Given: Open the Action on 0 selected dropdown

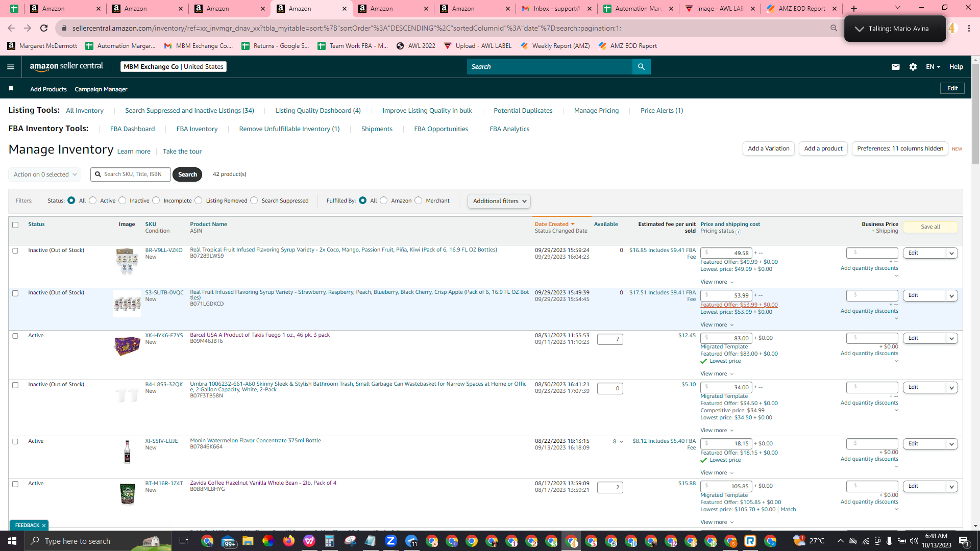Looking at the screenshot, I should (x=45, y=174).
